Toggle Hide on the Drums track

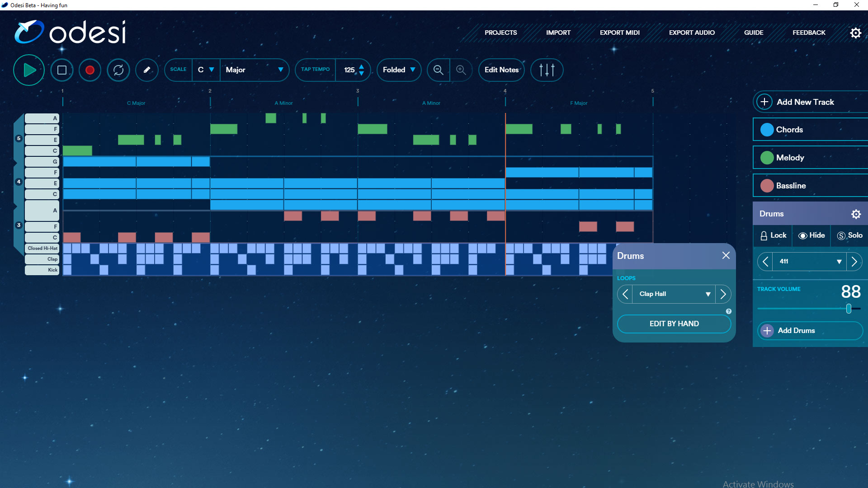(811, 235)
